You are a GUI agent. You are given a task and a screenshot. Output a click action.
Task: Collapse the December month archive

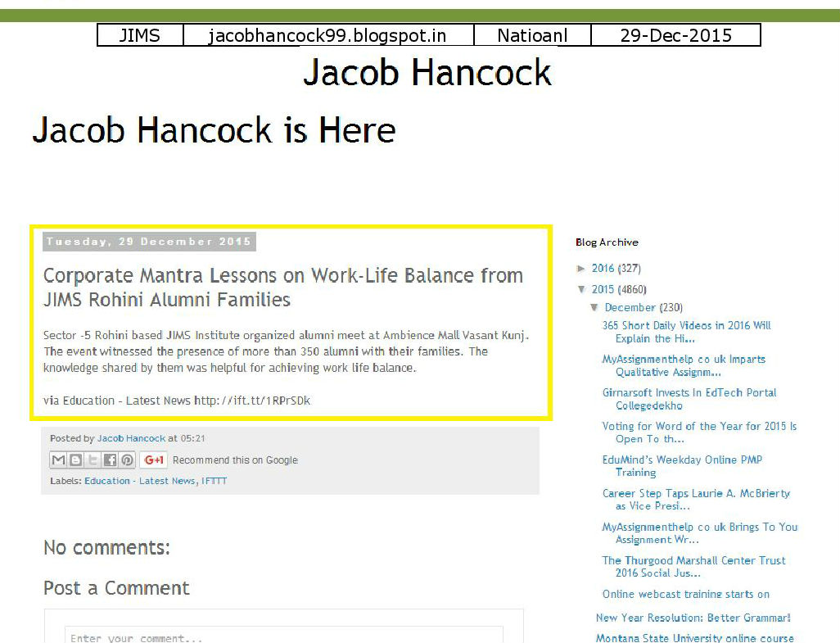coord(594,308)
